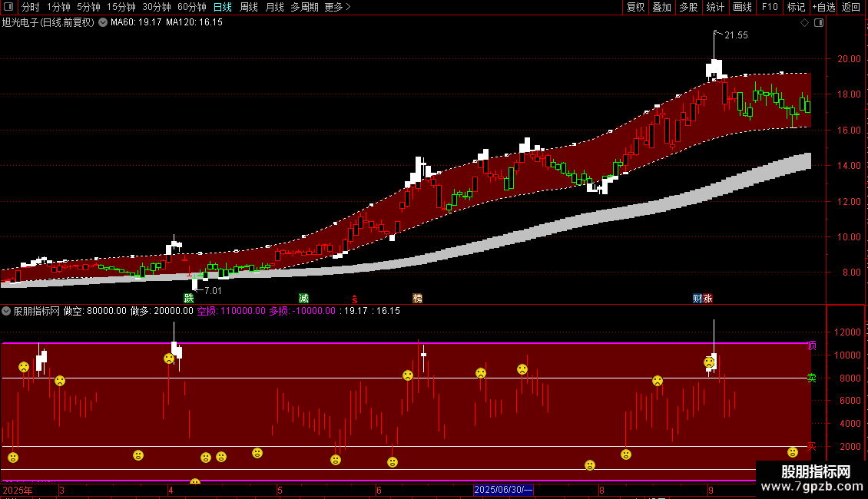868x499 pixels.
Task: Click month 8 on the time axis
Action: point(601,490)
